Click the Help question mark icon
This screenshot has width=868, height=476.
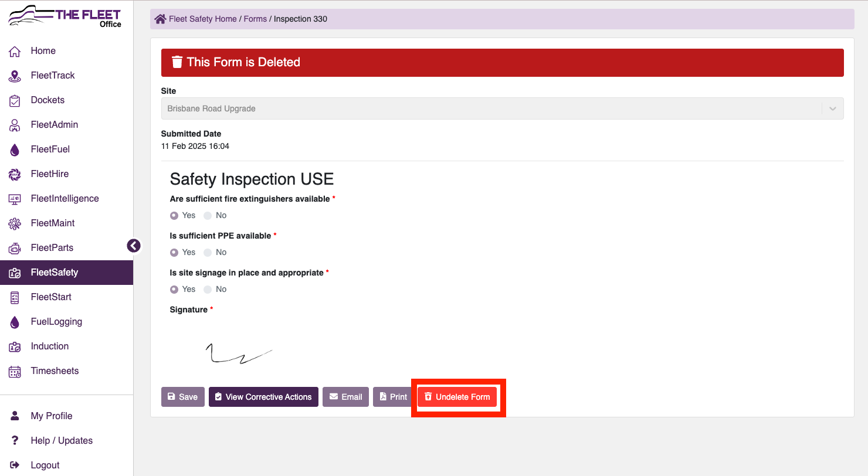point(15,440)
